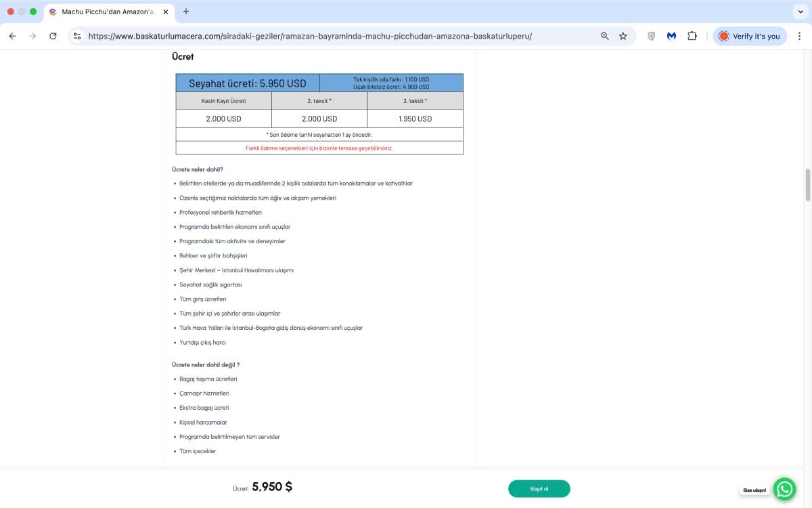
Task: Click the 2. taksit * column header
Action: tap(319, 101)
